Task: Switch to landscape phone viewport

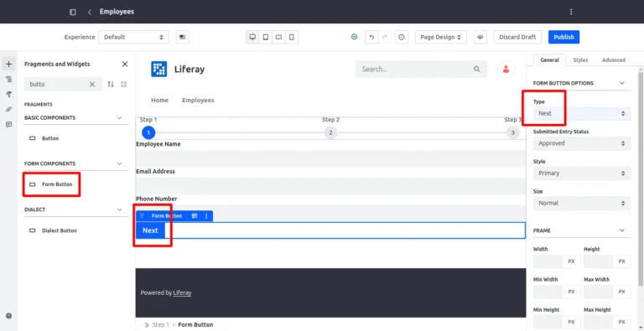Action: (x=278, y=37)
